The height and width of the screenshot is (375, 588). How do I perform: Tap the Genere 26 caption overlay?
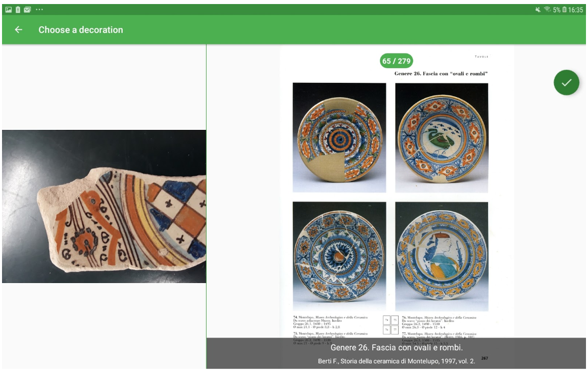397,348
